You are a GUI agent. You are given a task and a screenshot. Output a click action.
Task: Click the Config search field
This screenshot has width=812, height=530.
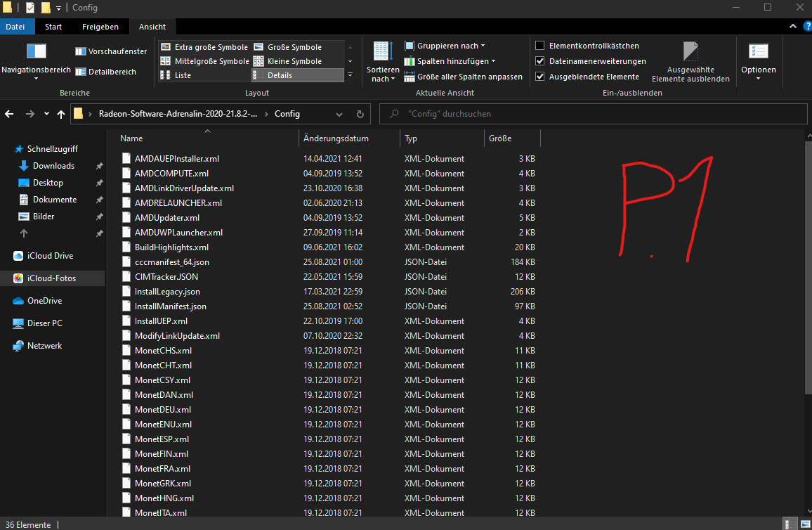pos(593,114)
